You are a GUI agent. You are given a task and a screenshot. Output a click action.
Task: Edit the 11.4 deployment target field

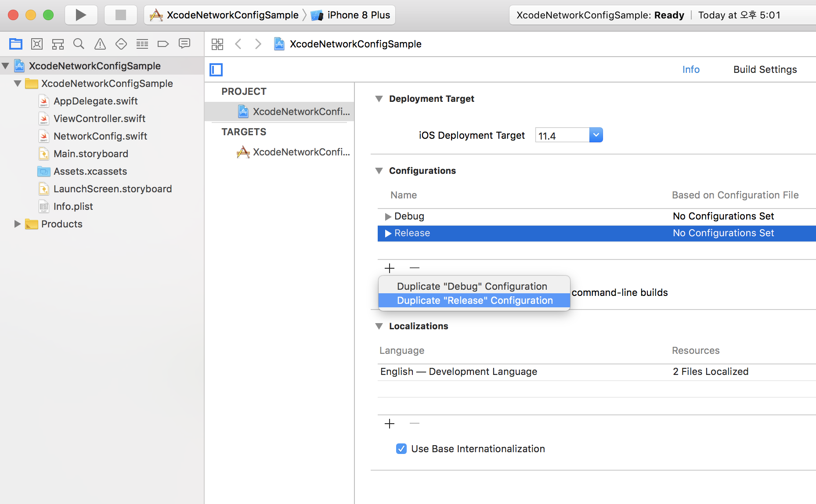coord(562,136)
